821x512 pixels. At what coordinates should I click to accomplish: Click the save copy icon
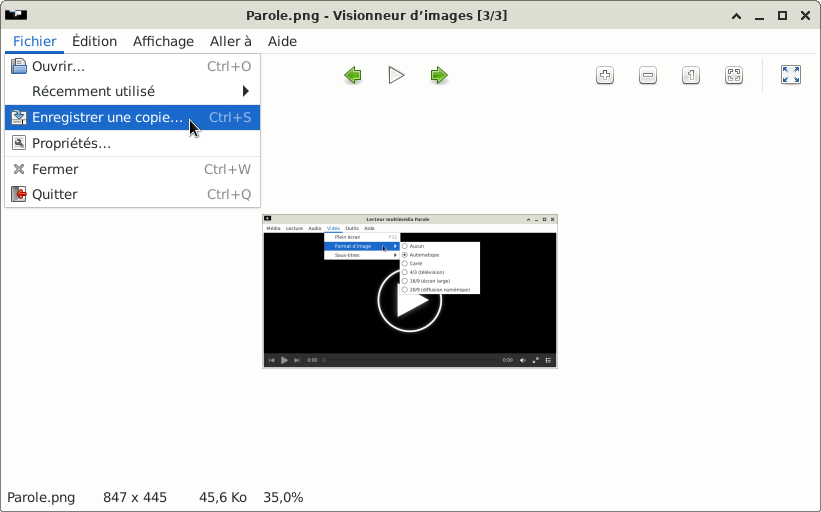point(19,117)
